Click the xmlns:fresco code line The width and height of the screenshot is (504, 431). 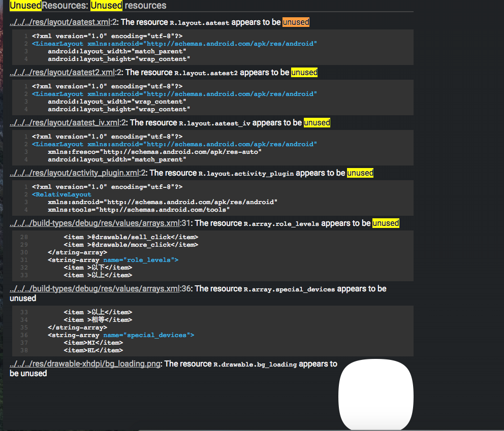pos(154,152)
